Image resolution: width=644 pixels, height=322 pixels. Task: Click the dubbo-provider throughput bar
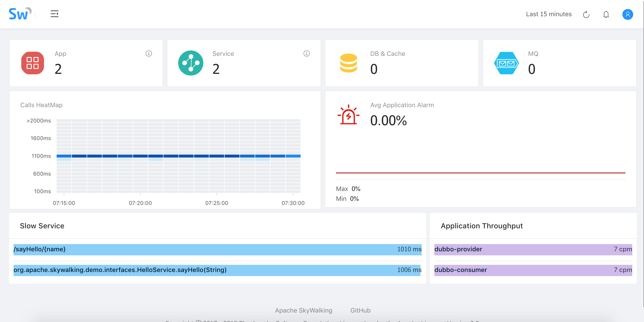533,249
